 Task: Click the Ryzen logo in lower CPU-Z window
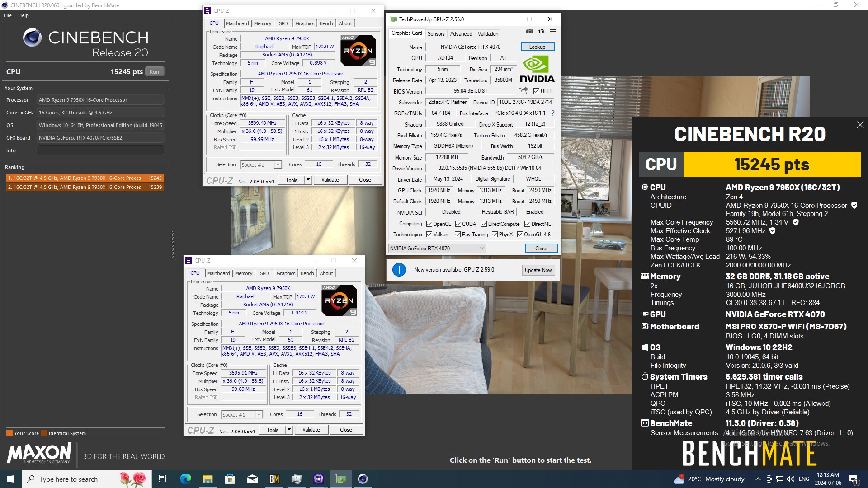pyautogui.click(x=340, y=300)
